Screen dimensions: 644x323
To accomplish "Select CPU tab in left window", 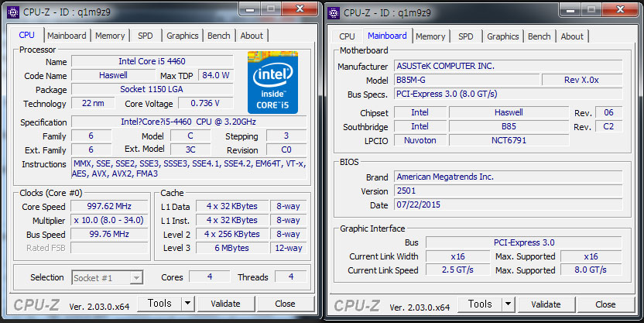I will [x=26, y=35].
